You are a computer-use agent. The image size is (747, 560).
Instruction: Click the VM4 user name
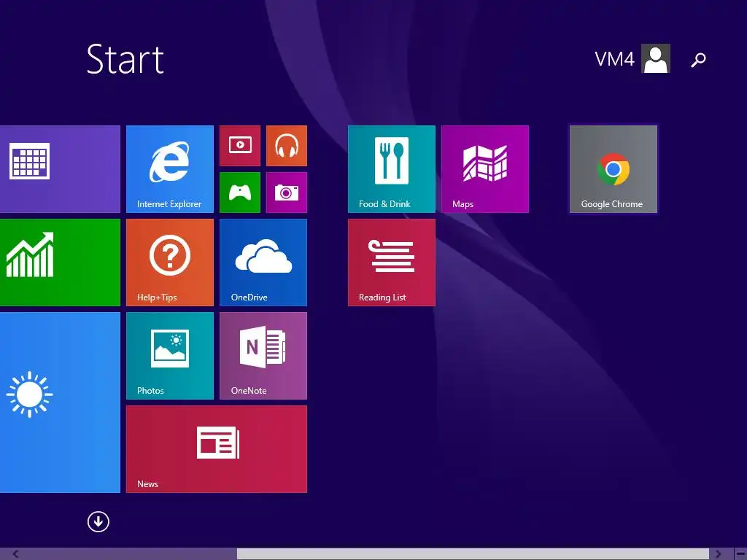(x=614, y=59)
